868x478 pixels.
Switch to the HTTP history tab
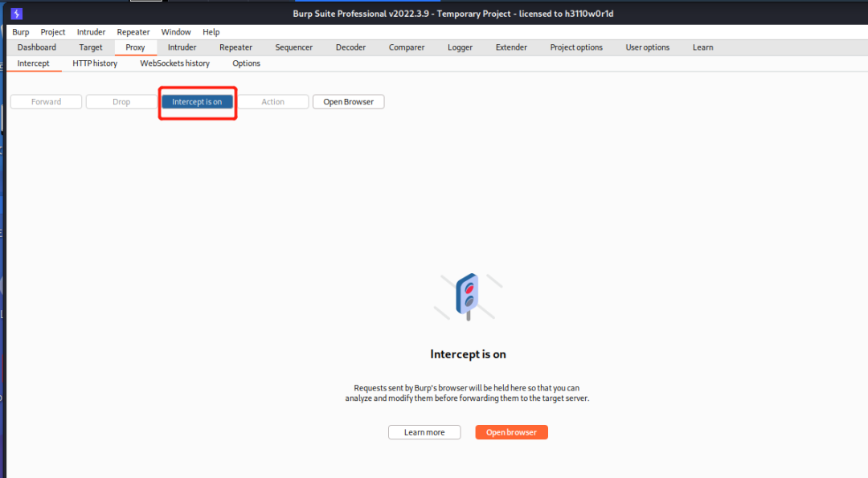tap(94, 63)
